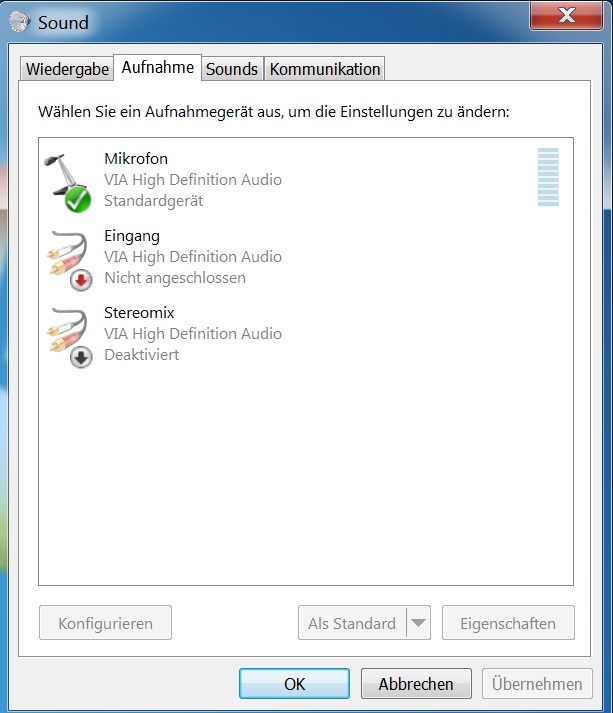Image resolution: width=613 pixels, height=713 pixels.
Task: Open the Als Standard dropdown arrow
Action: click(x=418, y=623)
